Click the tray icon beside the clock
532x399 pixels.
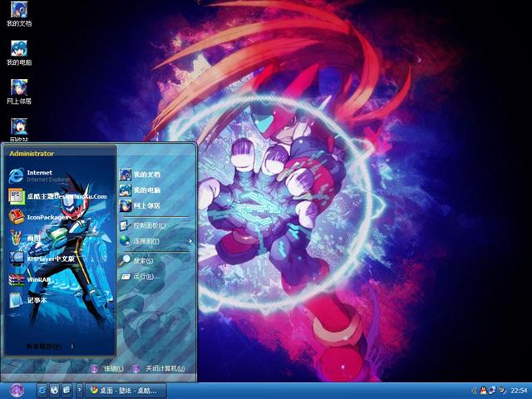[502, 391]
